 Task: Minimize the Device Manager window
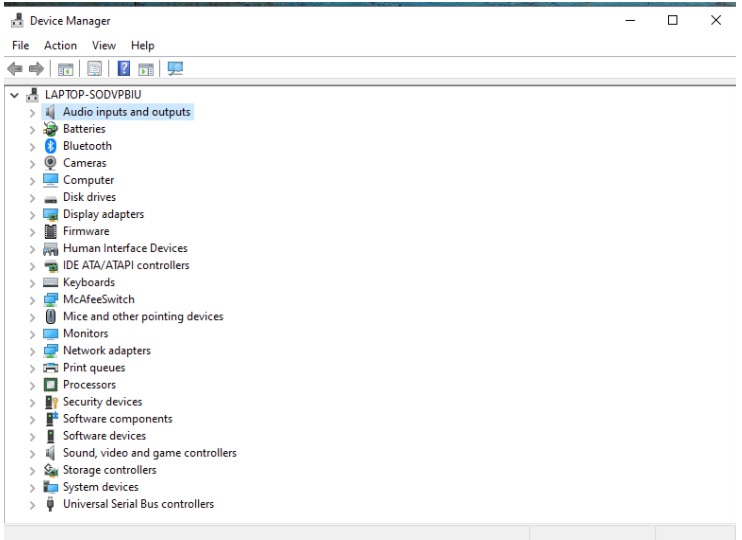[630, 20]
